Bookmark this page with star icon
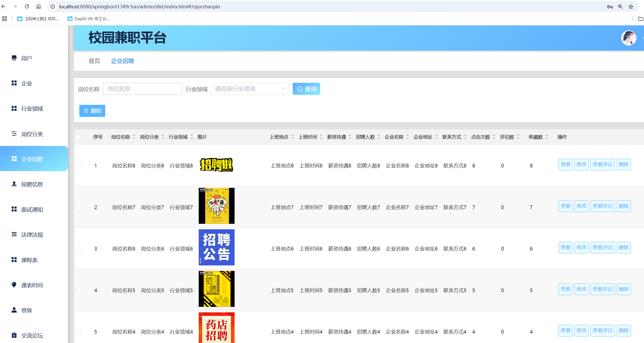This screenshot has width=644, height=343. (x=631, y=7)
